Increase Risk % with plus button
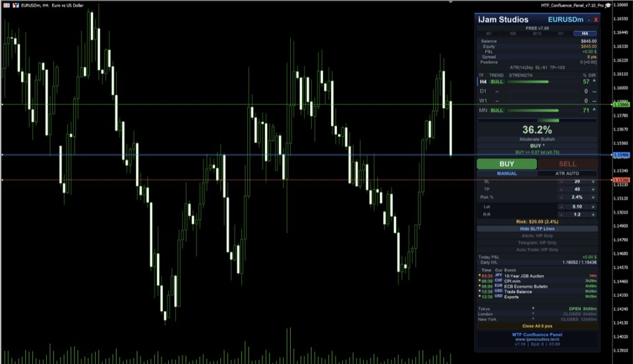 coord(593,197)
